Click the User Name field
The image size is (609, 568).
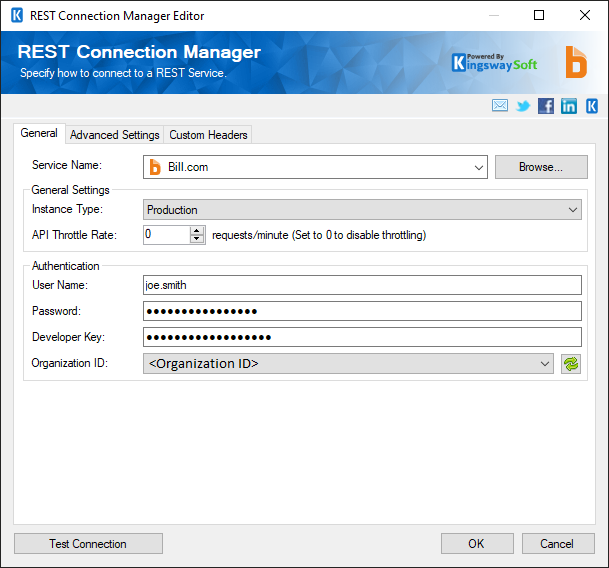pos(362,285)
